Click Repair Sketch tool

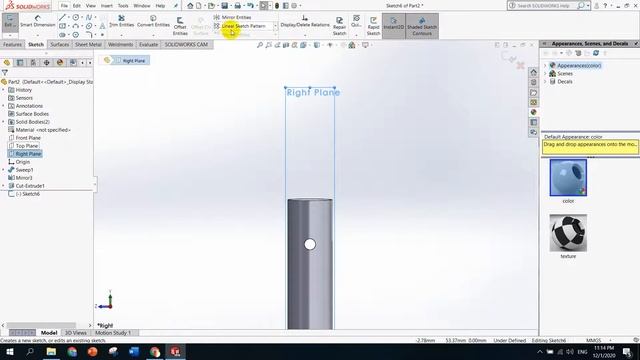click(339, 26)
